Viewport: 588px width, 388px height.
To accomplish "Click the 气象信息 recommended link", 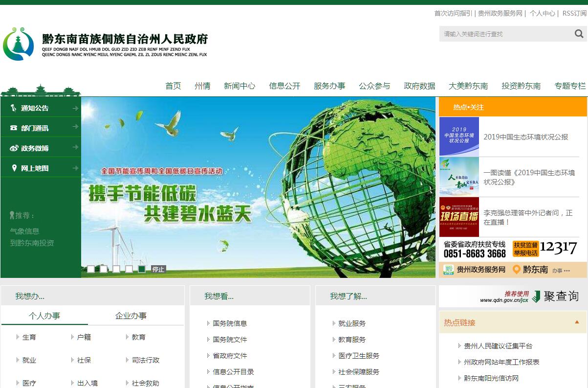I will point(24,231).
